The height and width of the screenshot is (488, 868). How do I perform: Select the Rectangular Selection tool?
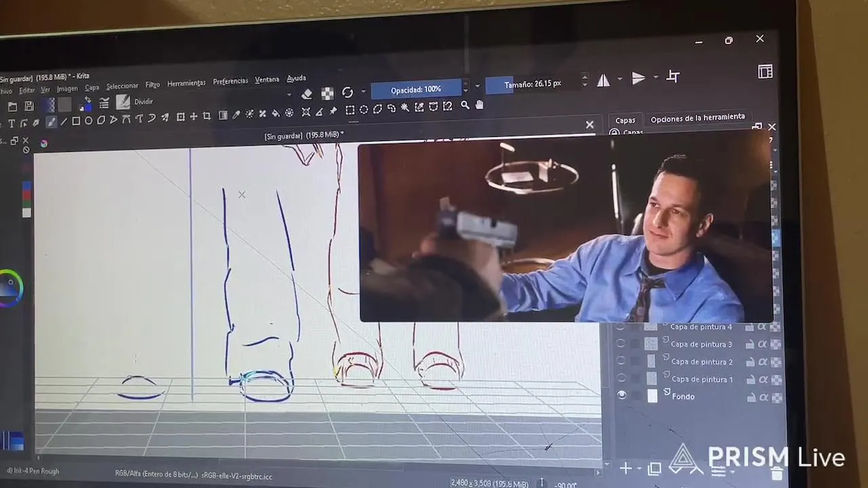pyautogui.click(x=350, y=110)
